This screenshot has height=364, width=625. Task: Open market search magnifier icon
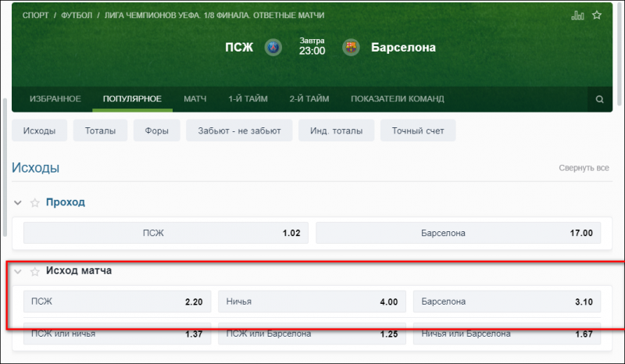(599, 99)
